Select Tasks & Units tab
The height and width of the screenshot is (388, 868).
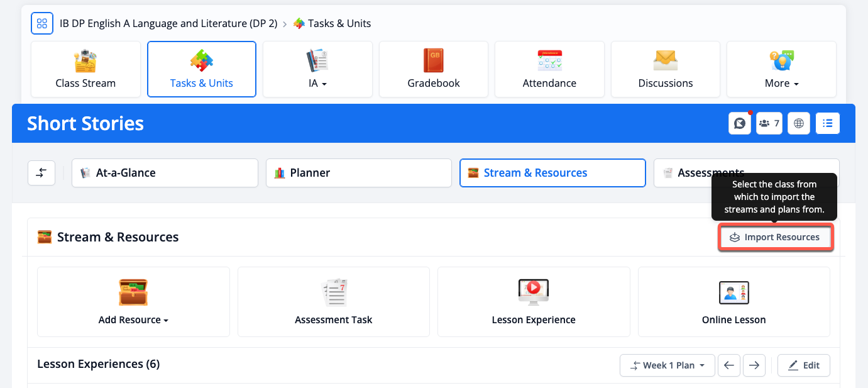coord(202,69)
